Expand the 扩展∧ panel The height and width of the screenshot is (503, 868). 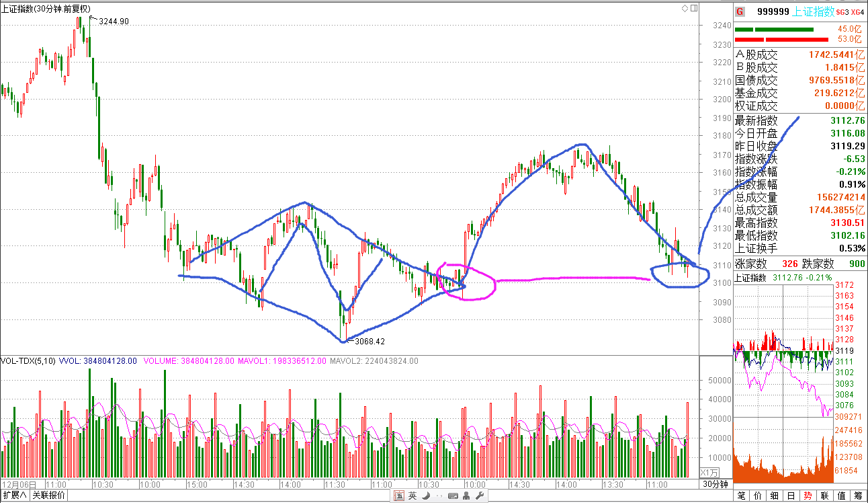click(x=15, y=496)
